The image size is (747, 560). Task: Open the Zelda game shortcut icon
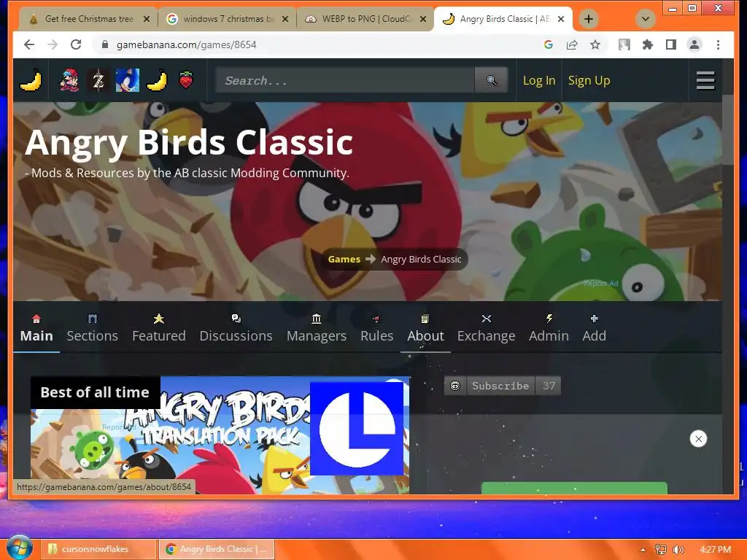98,80
